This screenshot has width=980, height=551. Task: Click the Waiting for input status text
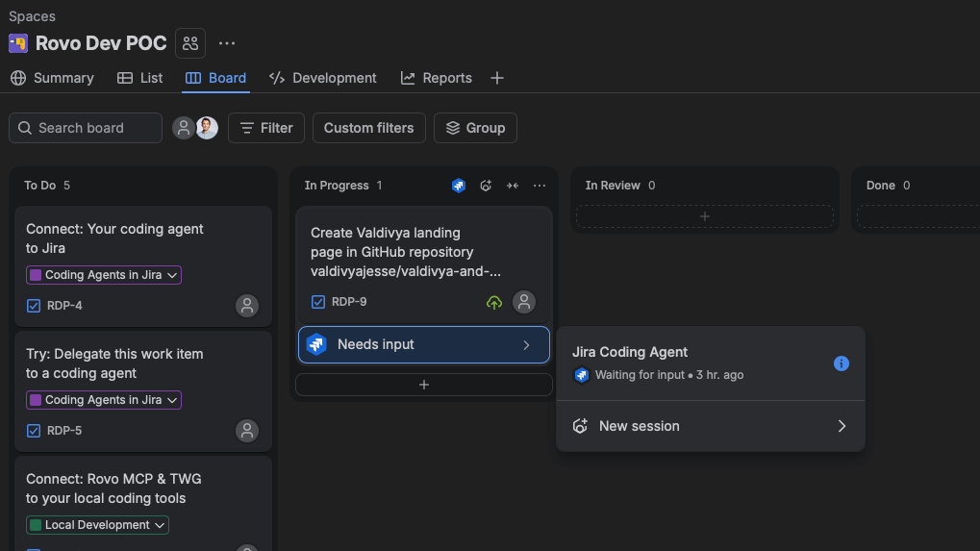coord(640,375)
